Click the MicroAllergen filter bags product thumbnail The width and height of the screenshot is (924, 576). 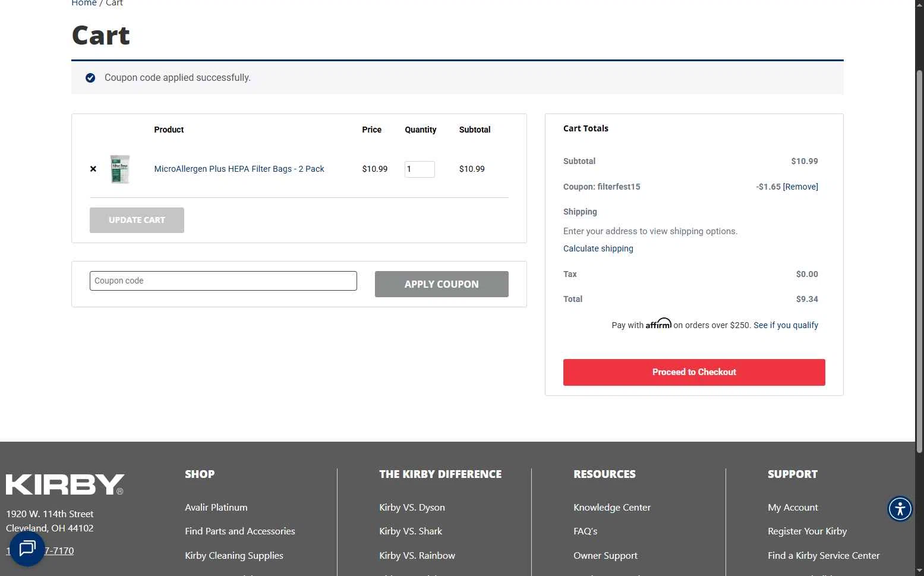coord(120,169)
